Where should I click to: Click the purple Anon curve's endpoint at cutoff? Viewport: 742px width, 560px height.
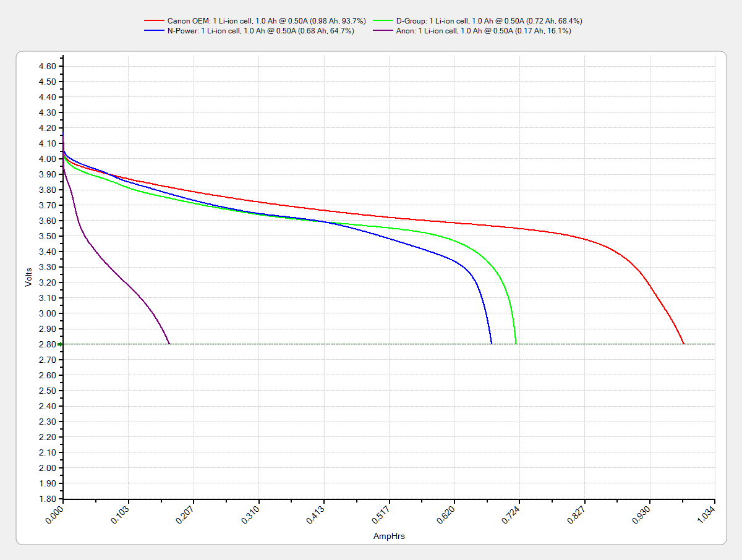pyautogui.click(x=169, y=344)
